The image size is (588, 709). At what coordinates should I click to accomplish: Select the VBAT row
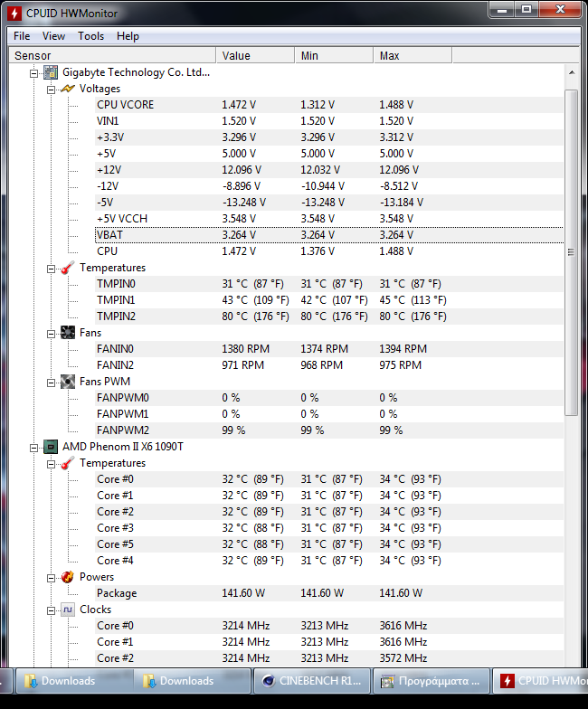pyautogui.click(x=329, y=235)
